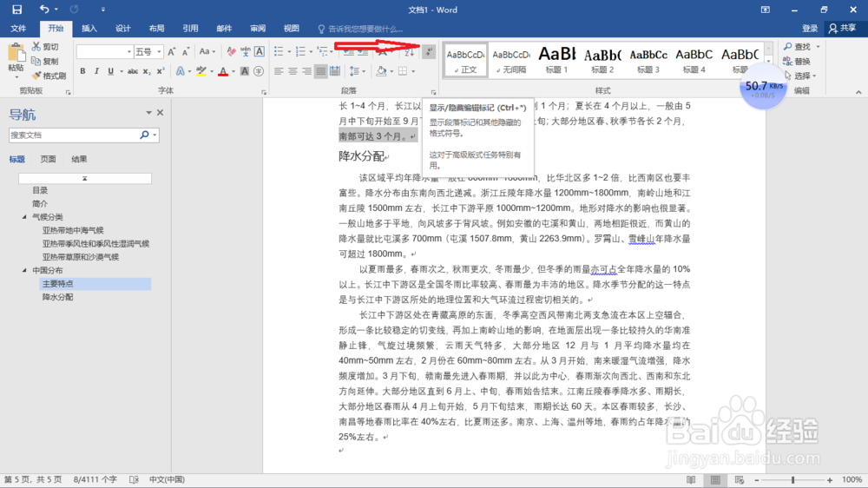Apply distributed alignment
Image resolution: width=868 pixels, height=488 pixels.
coord(335,71)
